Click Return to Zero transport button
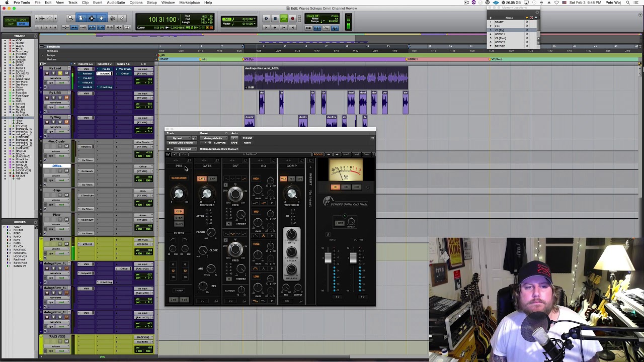This screenshot has width=644, height=362. 266,28
